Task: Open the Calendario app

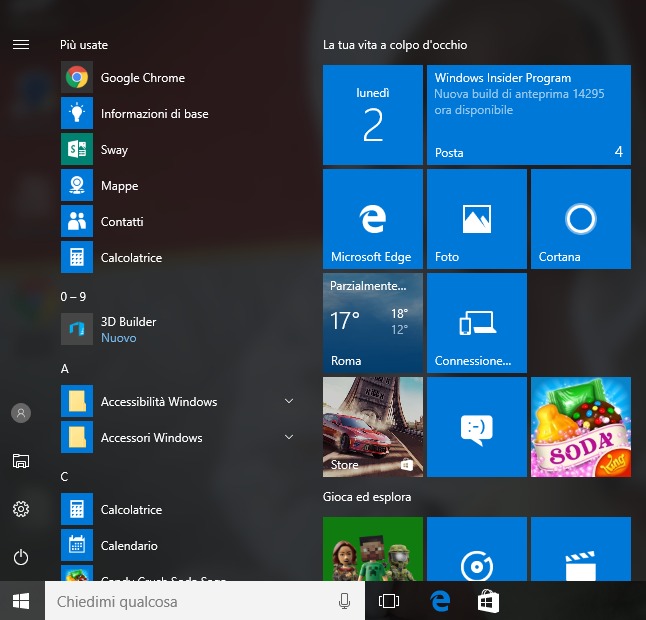Action: pyautogui.click(x=178, y=545)
